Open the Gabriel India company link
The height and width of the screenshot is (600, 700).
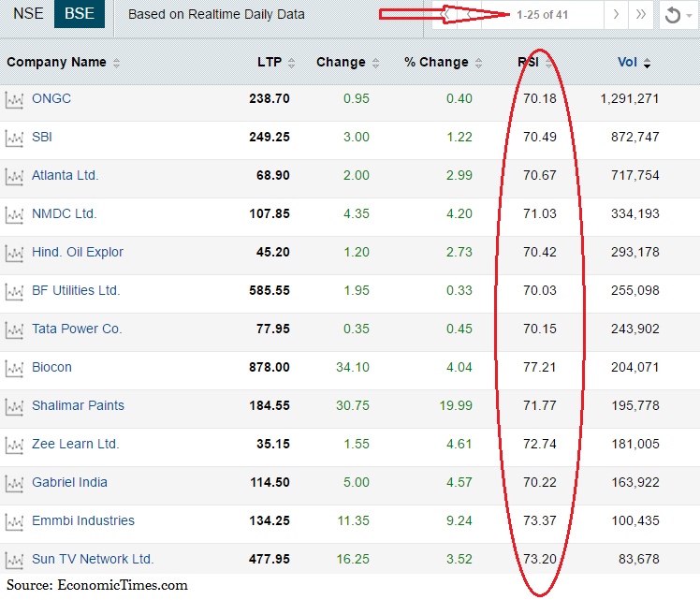click(x=69, y=482)
